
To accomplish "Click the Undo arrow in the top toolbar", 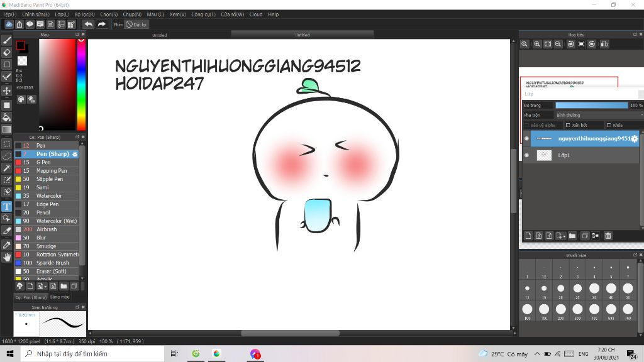I will 88,25.
